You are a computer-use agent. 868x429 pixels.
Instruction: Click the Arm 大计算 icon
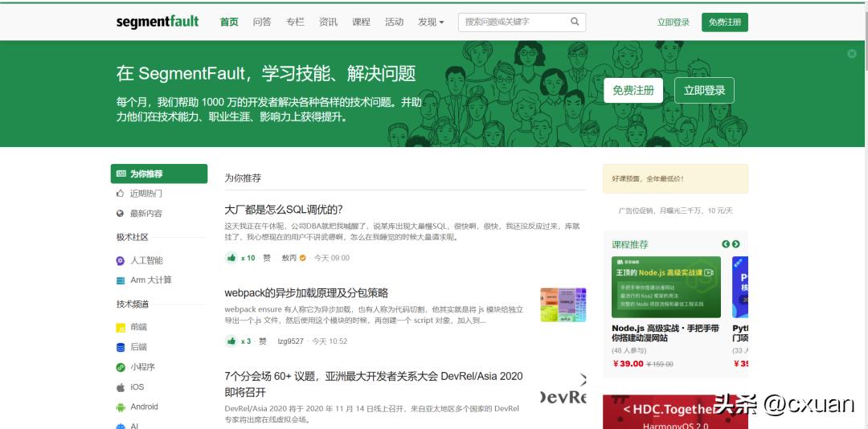(x=120, y=280)
